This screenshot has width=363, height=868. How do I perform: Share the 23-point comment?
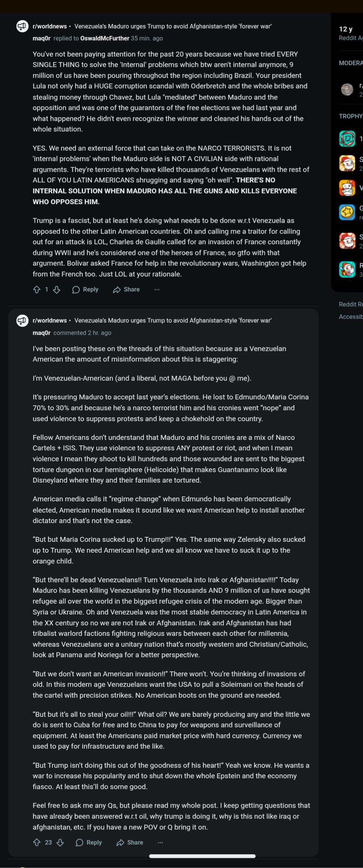pos(130,843)
